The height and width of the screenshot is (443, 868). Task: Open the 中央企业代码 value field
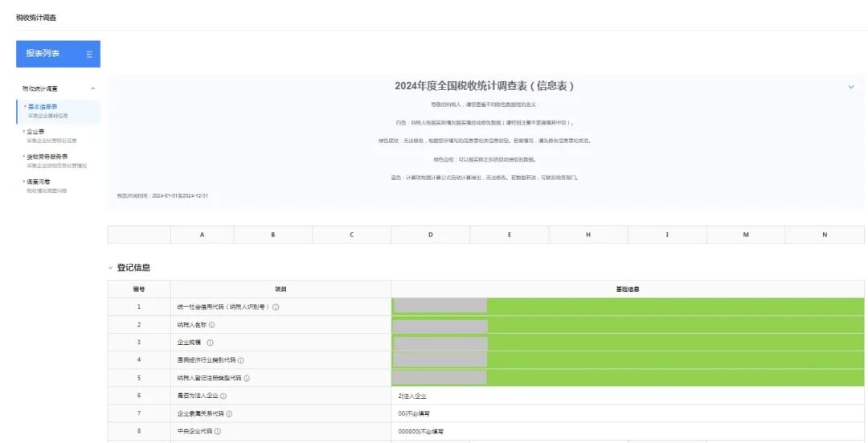pos(627,432)
